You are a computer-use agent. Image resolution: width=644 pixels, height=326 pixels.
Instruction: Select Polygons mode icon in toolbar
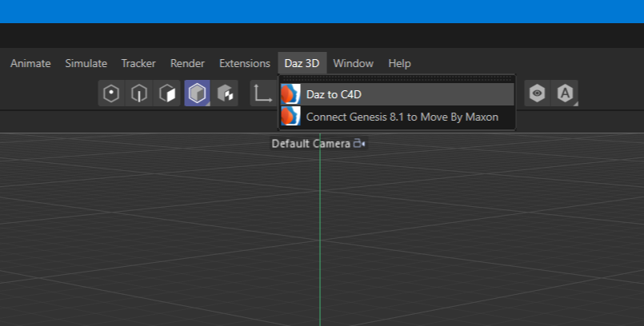168,93
